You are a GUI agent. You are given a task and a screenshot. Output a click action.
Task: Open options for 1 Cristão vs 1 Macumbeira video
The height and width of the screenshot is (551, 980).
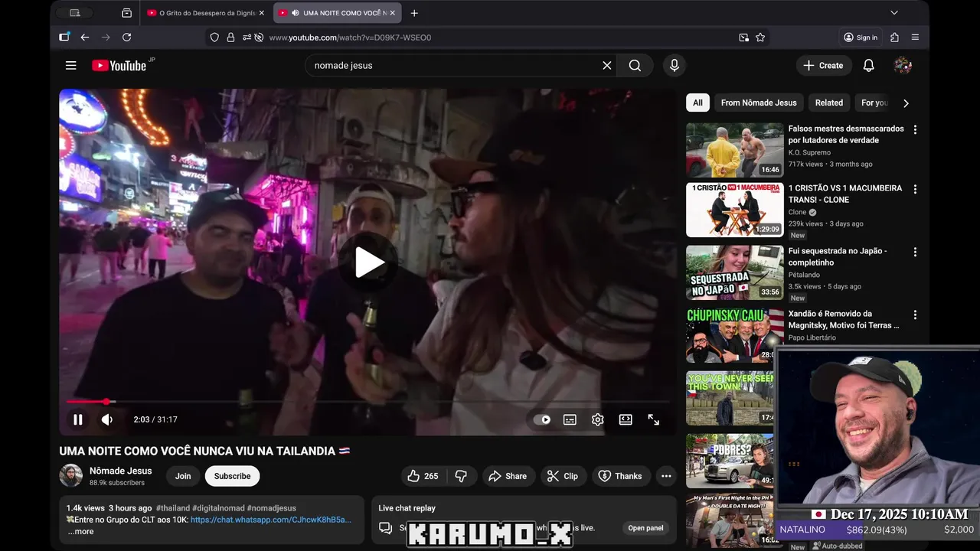coord(915,189)
